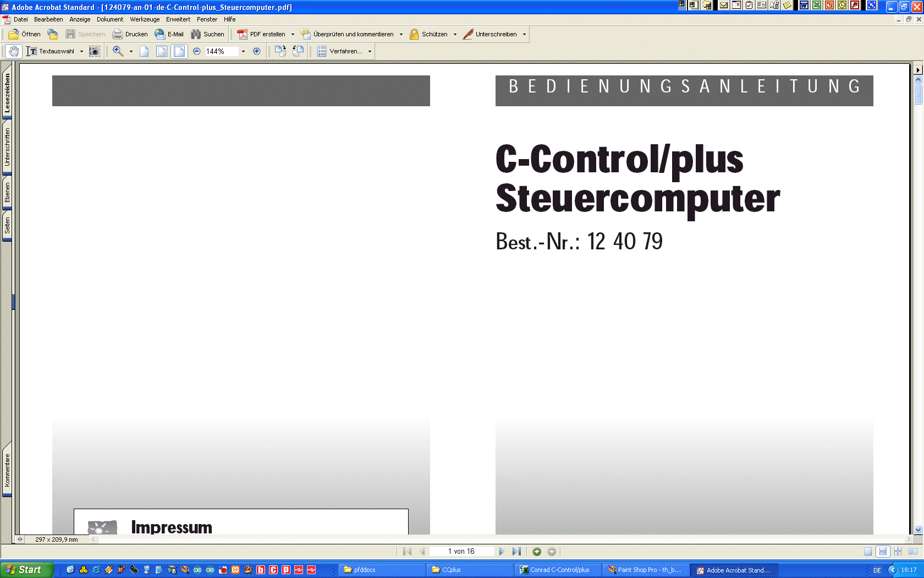Open the Ebenen side panel tab
924x578 pixels.
(x=7, y=193)
